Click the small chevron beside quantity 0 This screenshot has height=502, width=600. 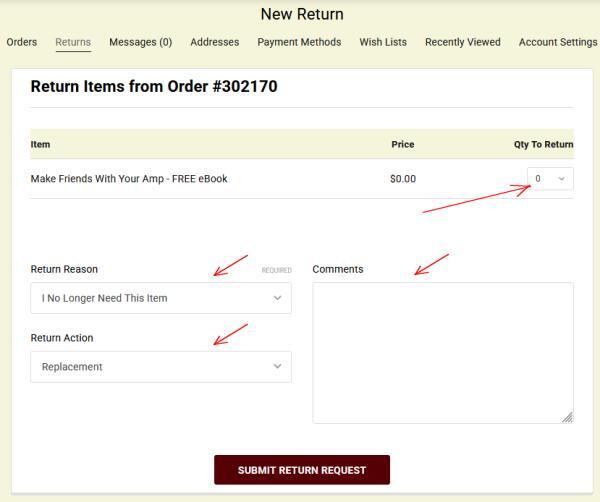click(561, 179)
